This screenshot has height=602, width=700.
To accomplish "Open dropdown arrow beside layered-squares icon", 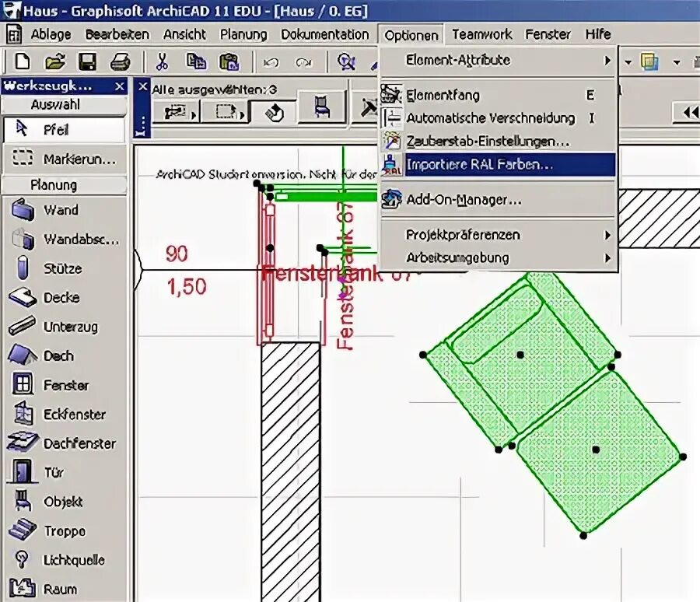I will (677, 62).
